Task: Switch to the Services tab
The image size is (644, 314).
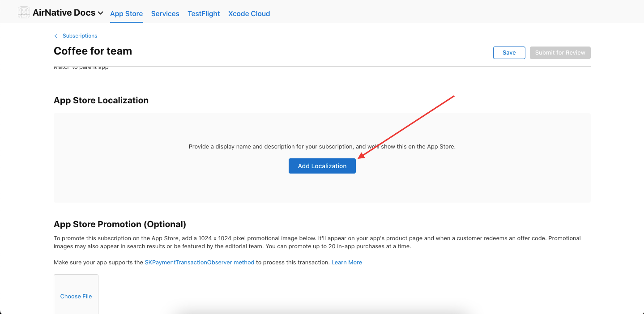Action: (165, 14)
